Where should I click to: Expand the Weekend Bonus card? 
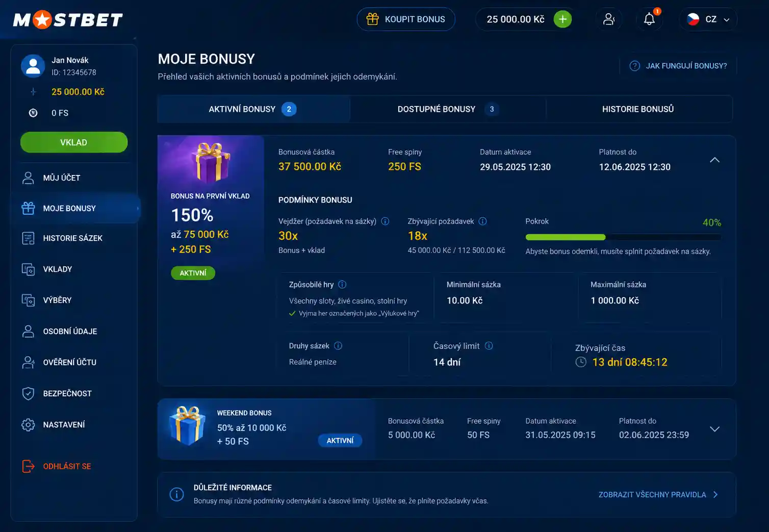[x=715, y=429]
